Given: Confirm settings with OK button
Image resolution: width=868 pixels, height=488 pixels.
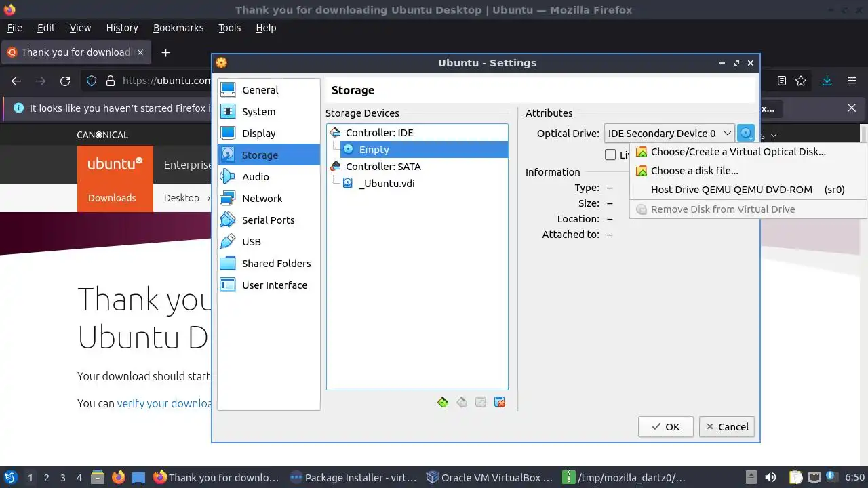Looking at the screenshot, I should 666,426.
